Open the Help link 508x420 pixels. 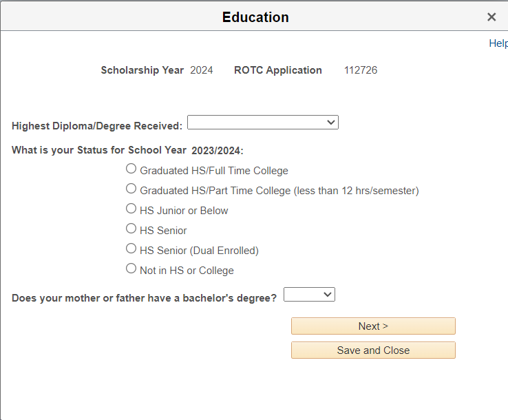coord(498,43)
